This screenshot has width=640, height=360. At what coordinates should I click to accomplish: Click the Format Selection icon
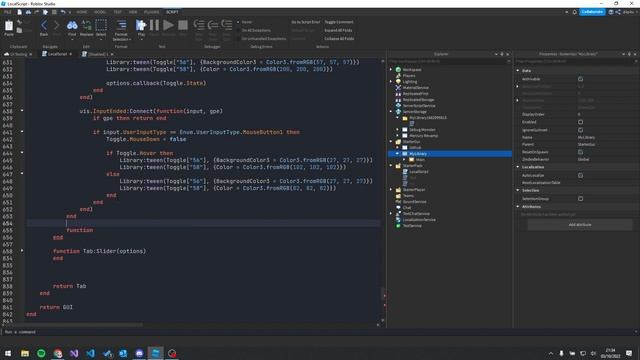point(121,25)
